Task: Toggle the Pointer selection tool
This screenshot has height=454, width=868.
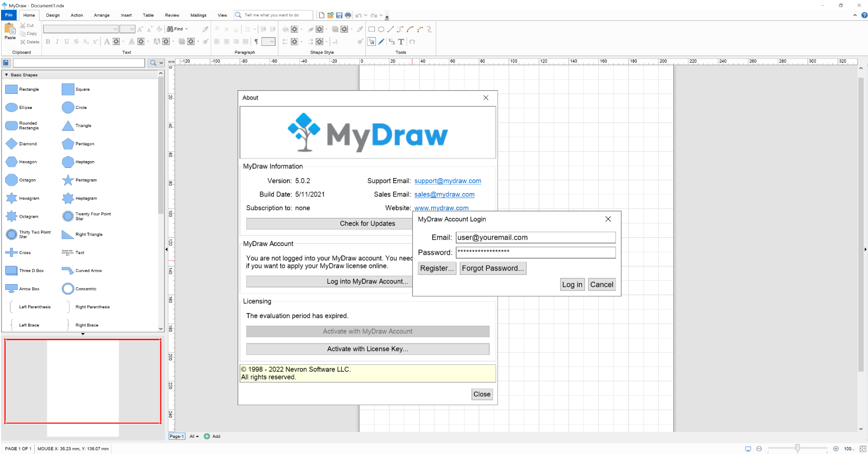Action: (371, 42)
